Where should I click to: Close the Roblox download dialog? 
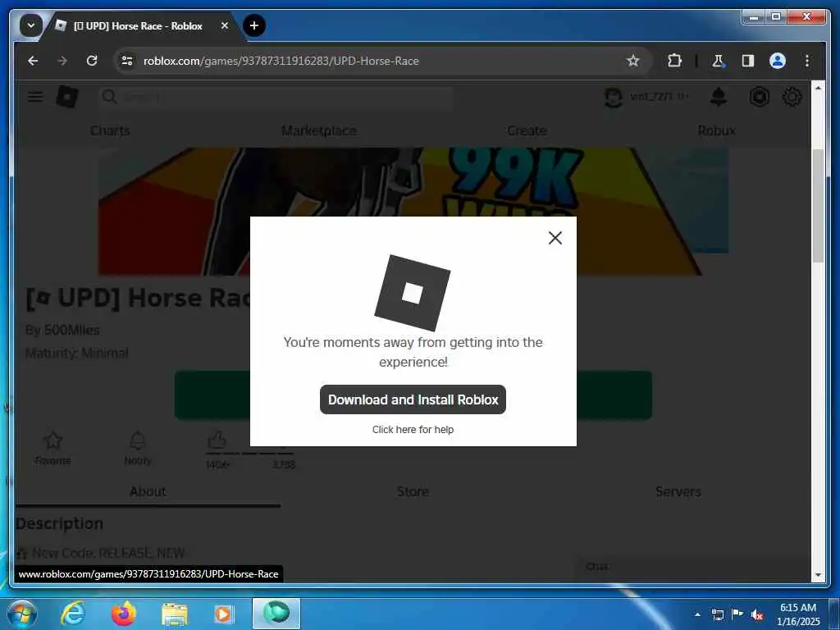(x=555, y=238)
